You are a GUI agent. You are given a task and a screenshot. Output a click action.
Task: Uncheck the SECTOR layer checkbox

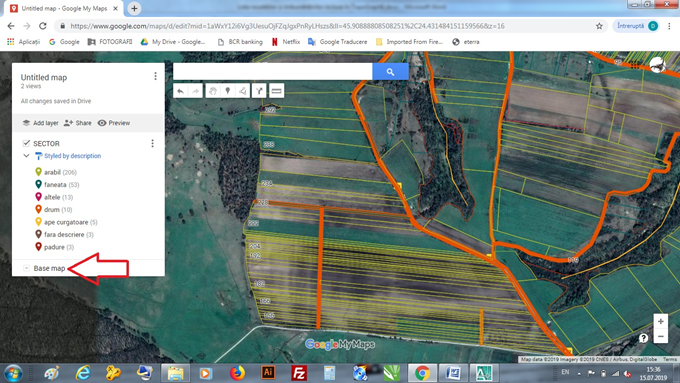coord(26,143)
